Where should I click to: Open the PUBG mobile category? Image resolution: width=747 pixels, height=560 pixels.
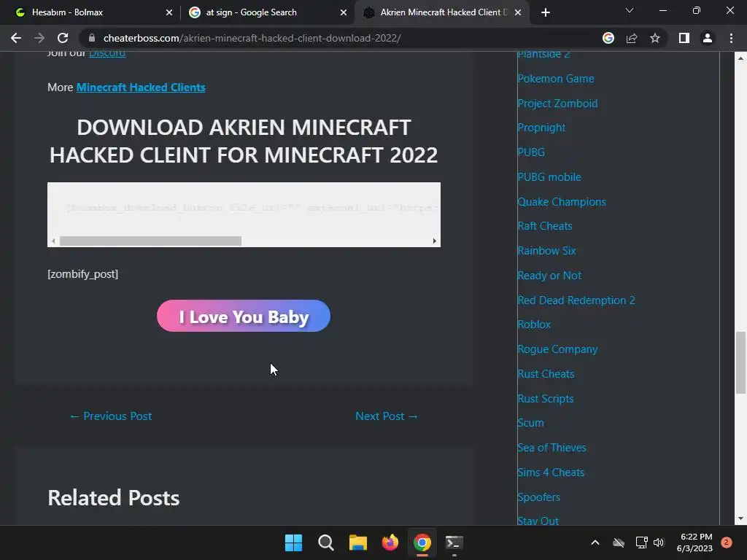(549, 176)
